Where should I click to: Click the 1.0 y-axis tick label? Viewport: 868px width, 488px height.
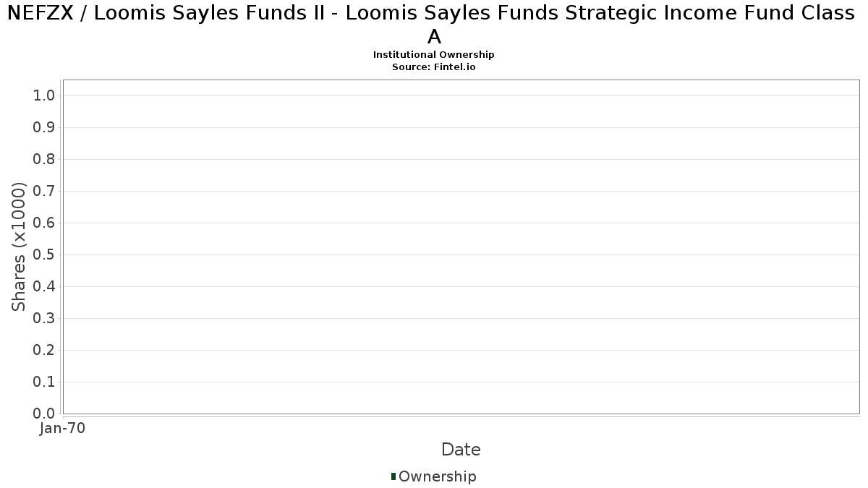click(45, 96)
